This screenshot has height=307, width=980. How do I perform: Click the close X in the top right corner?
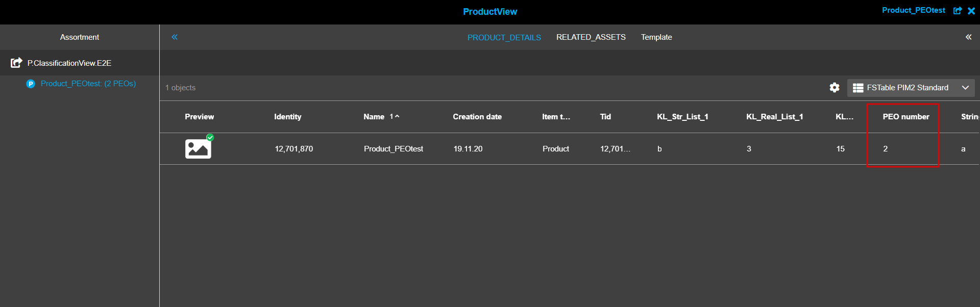click(971, 11)
